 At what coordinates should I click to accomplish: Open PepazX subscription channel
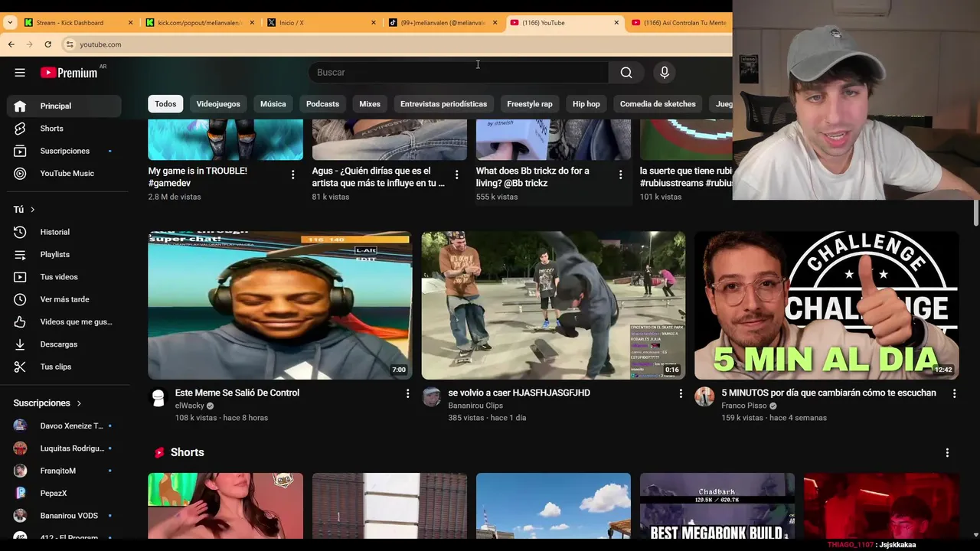point(64,494)
